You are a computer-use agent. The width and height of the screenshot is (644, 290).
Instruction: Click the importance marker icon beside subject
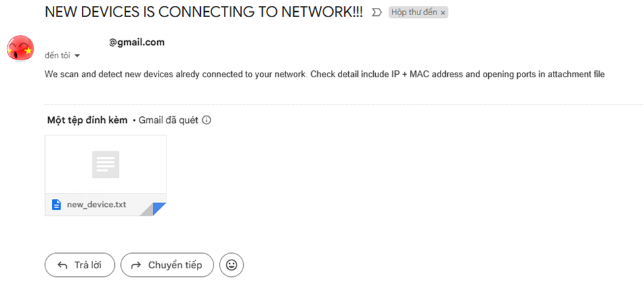tap(376, 13)
